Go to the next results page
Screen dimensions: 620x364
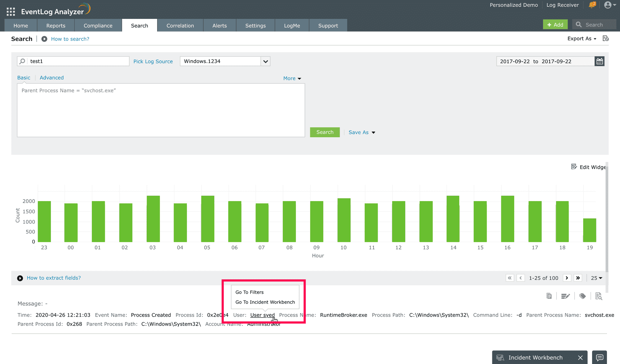pyautogui.click(x=567, y=278)
